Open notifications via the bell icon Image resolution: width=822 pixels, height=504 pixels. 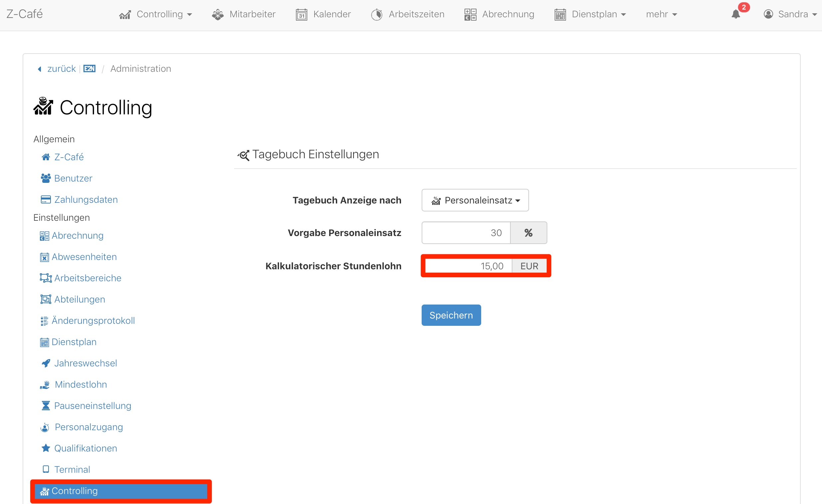[736, 14]
